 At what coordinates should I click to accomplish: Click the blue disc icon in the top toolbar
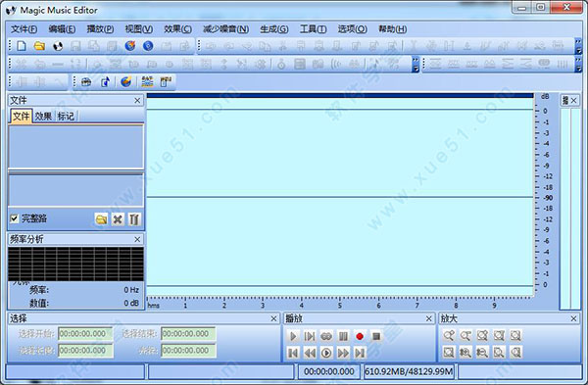148,46
